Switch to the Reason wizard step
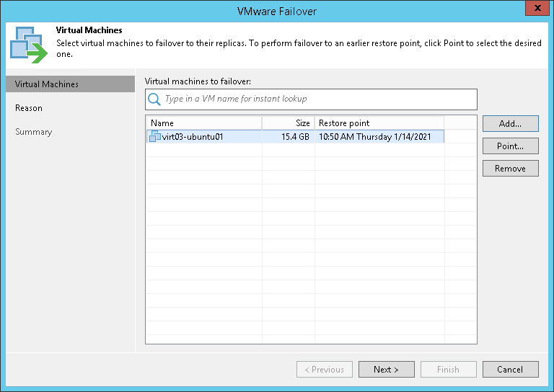The image size is (554, 392). pos(29,108)
